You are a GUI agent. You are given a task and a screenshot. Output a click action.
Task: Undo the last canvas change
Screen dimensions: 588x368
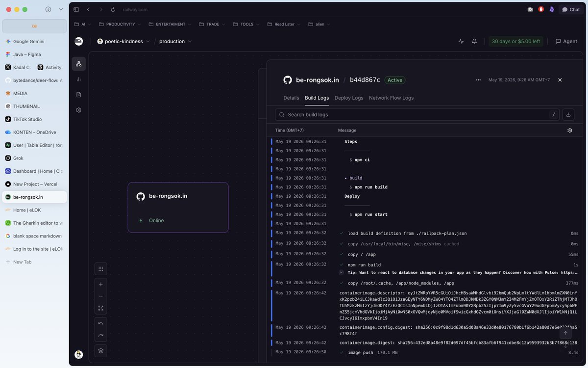100,323
